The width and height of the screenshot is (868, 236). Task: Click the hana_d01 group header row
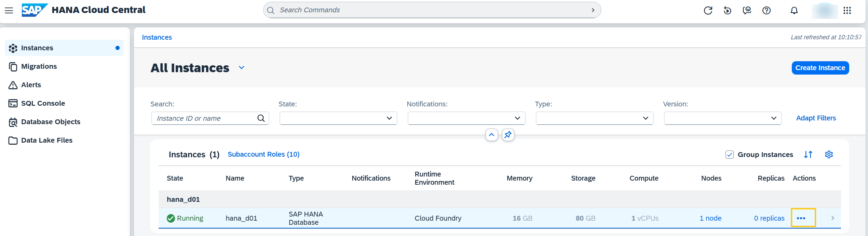point(500,199)
